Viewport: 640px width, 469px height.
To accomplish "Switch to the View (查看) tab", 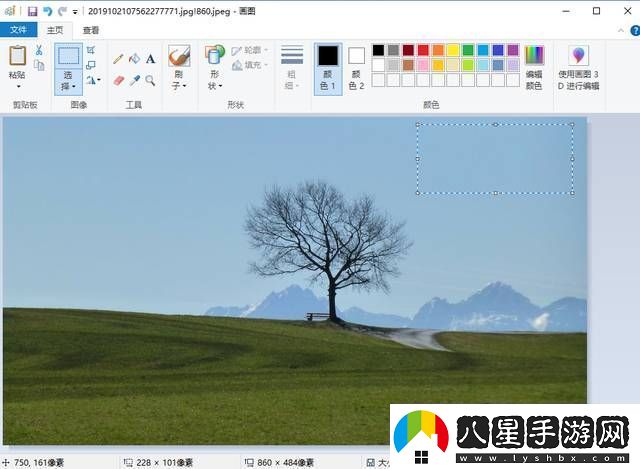I will tap(91, 30).
